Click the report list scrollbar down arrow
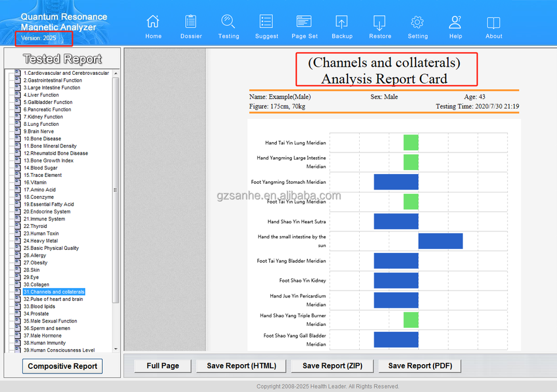Image resolution: width=557 pixels, height=392 pixels. tap(116, 349)
